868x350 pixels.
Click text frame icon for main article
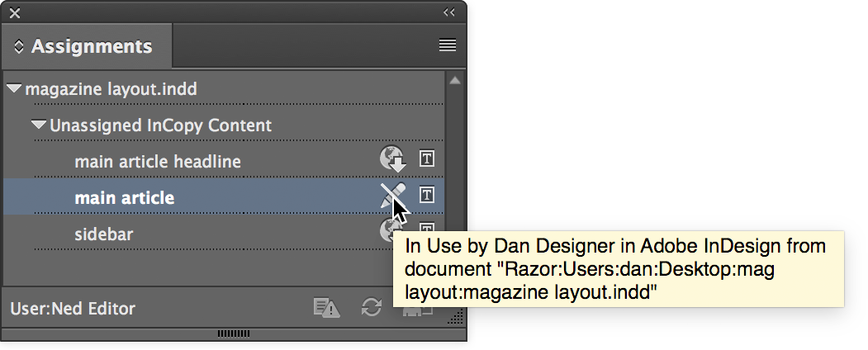[x=426, y=195]
